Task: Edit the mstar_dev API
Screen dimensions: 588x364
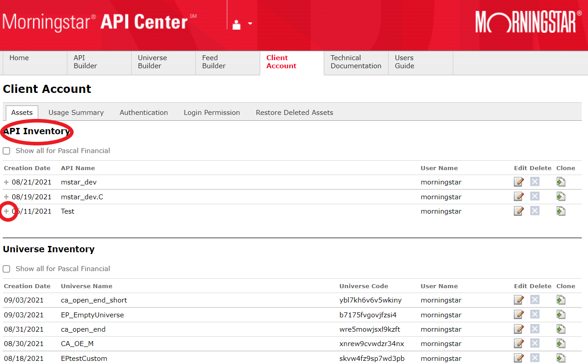Action: [x=519, y=182]
